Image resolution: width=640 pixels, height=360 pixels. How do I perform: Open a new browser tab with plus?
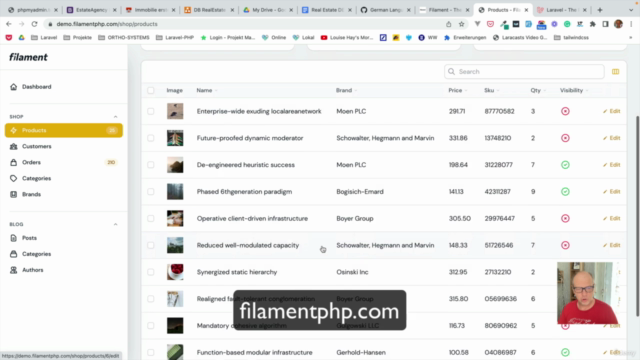click(x=600, y=10)
